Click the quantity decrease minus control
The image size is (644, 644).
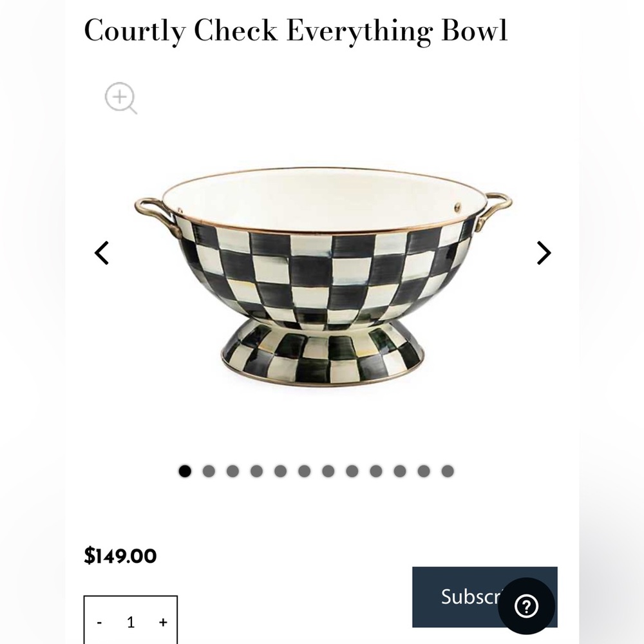[x=98, y=622]
